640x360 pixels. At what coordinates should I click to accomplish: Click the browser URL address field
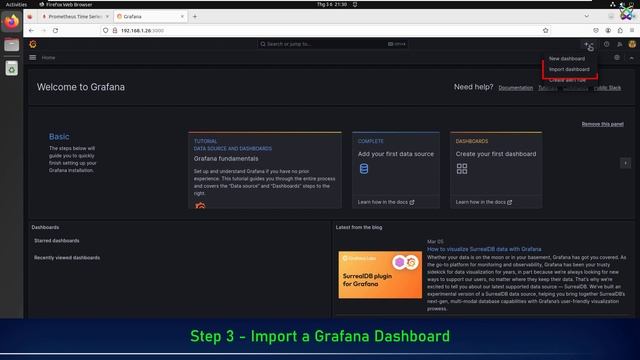pos(325,31)
